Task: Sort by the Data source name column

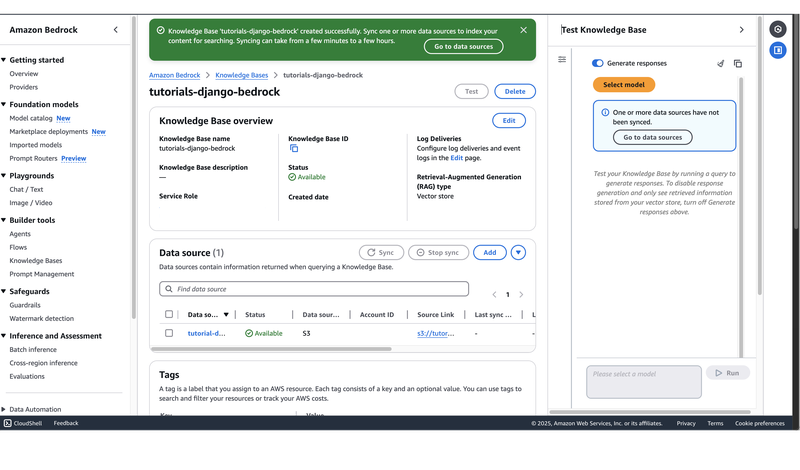Action: click(208, 315)
